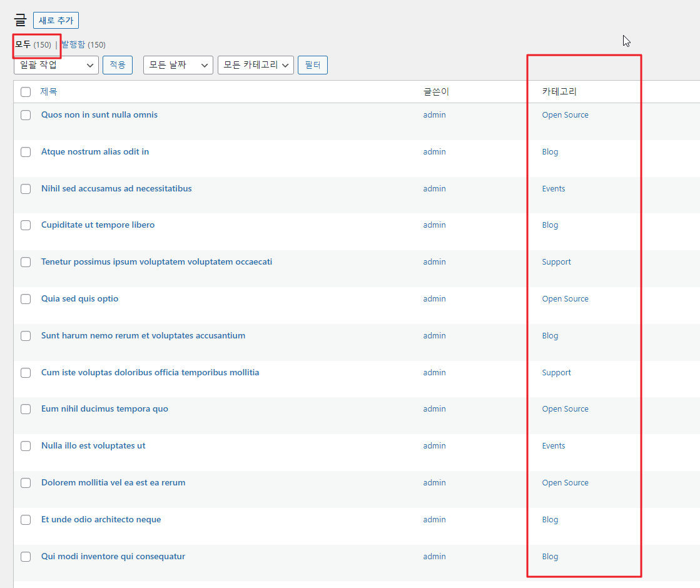
Task: Open post Cum iste voluptas doloribus officia
Action: [150, 372]
